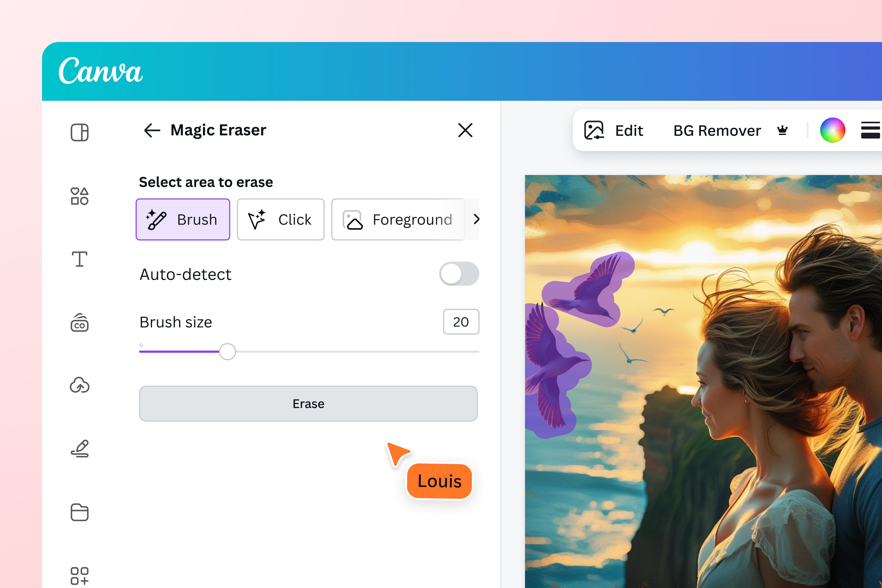This screenshot has height=588, width=882.
Task: Close the Magic Eraser panel
Action: 465,130
